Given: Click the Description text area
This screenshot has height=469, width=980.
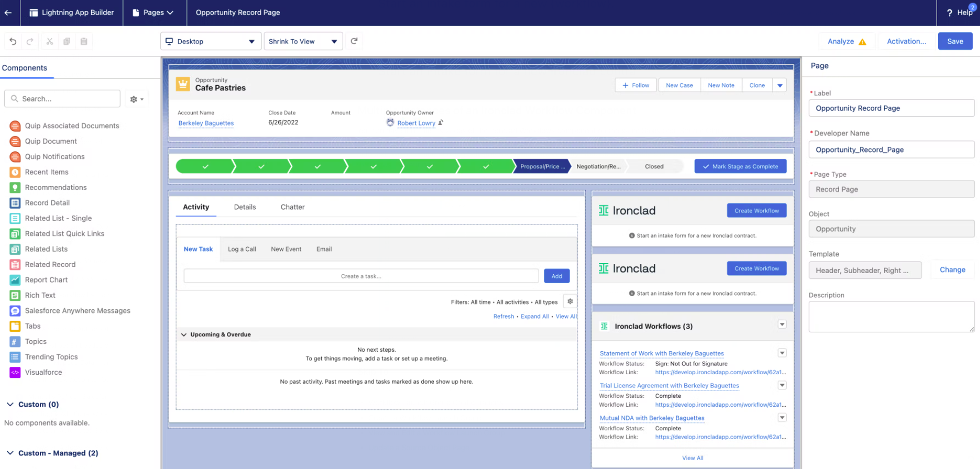Looking at the screenshot, I should [x=891, y=317].
